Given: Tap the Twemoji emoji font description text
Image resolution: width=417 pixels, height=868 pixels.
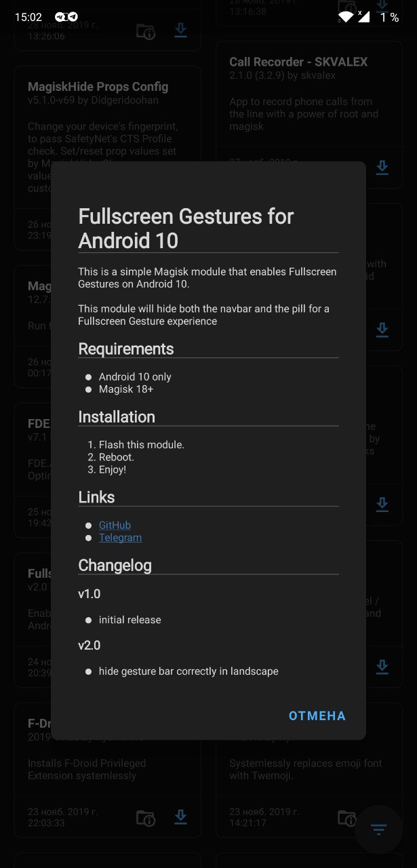Looking at the screenshot, I should (306, 769).
